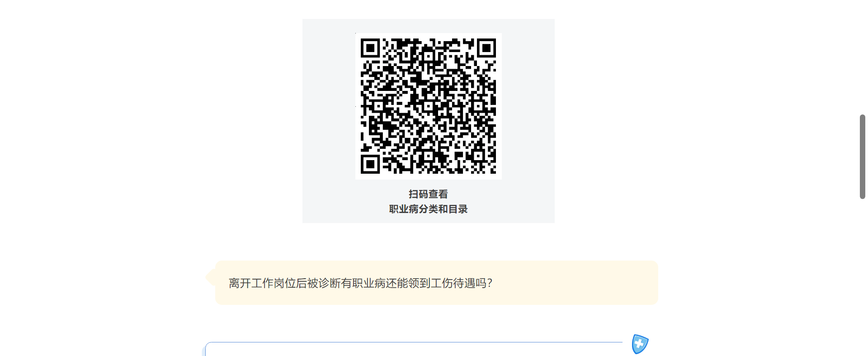Click the scrollbar track below the thumb
The width and height of the screenshot is (868, 356).
pos(863,277)
